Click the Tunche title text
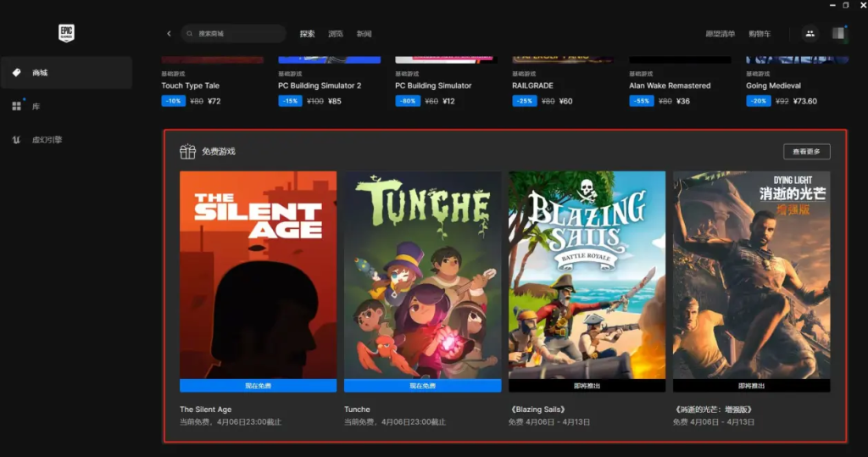This screenshot has height=457, width=868. point(357,410)
